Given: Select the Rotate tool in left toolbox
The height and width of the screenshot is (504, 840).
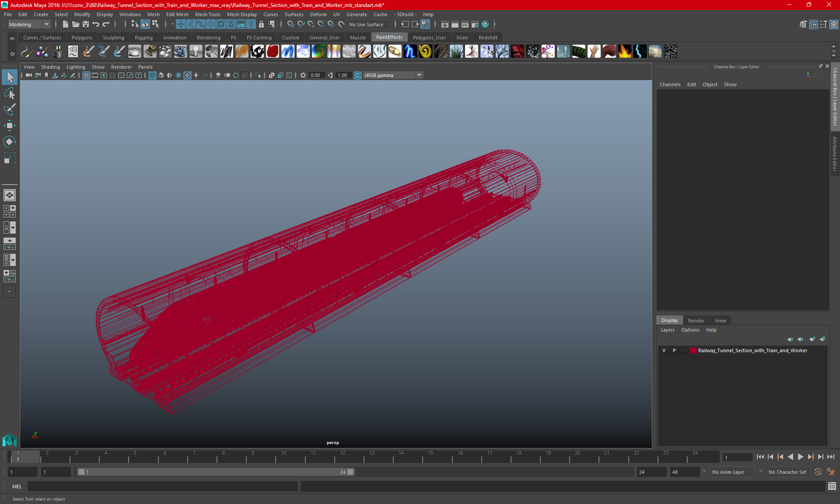Looking at the screenshot, I should [9, 141].
